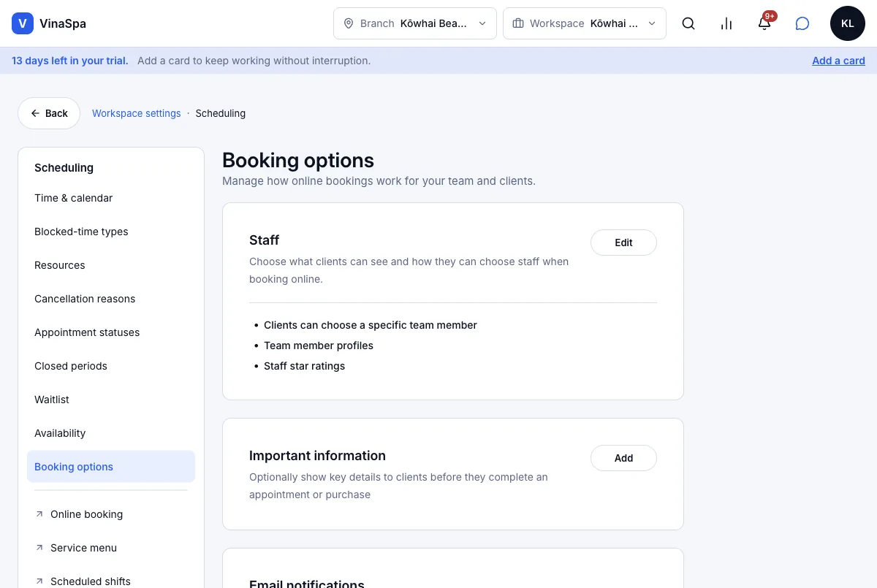Click the Branch location pin icon
Viewport: 877px width, 588px height.
pyautogui.click(x=349, y=23)
